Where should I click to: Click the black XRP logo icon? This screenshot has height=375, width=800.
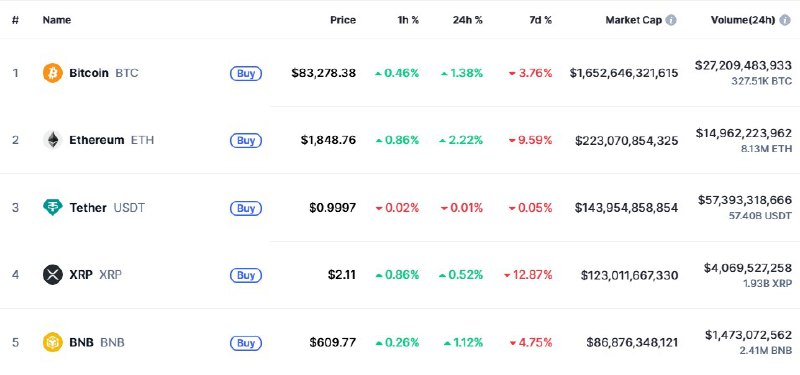(53, 275)
